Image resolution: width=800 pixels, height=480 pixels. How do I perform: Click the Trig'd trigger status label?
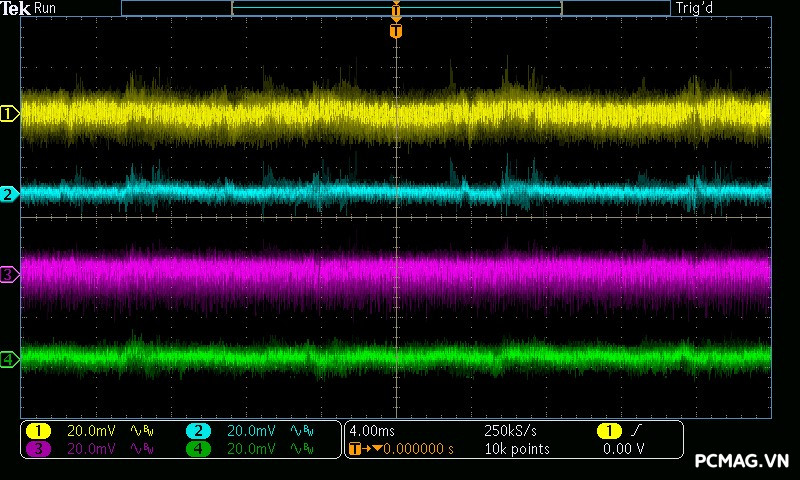tap(696, 8)
